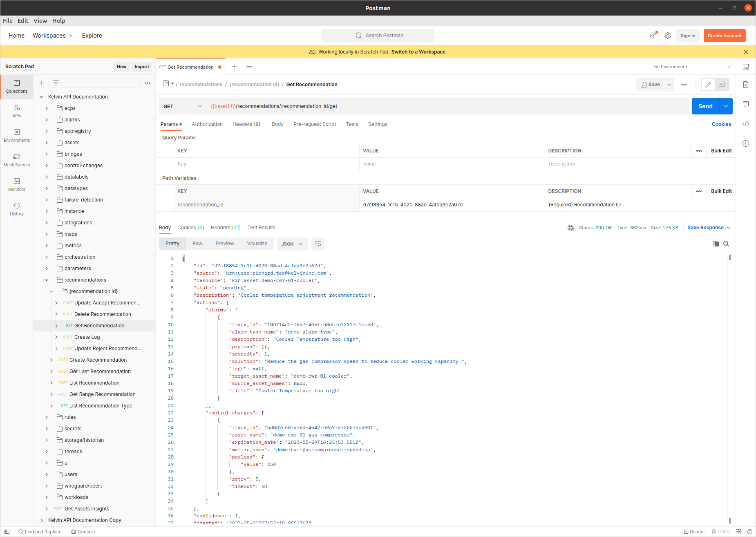Open the GET method dropdown
The width and height of the screenshot is (756, 537).
182,106
